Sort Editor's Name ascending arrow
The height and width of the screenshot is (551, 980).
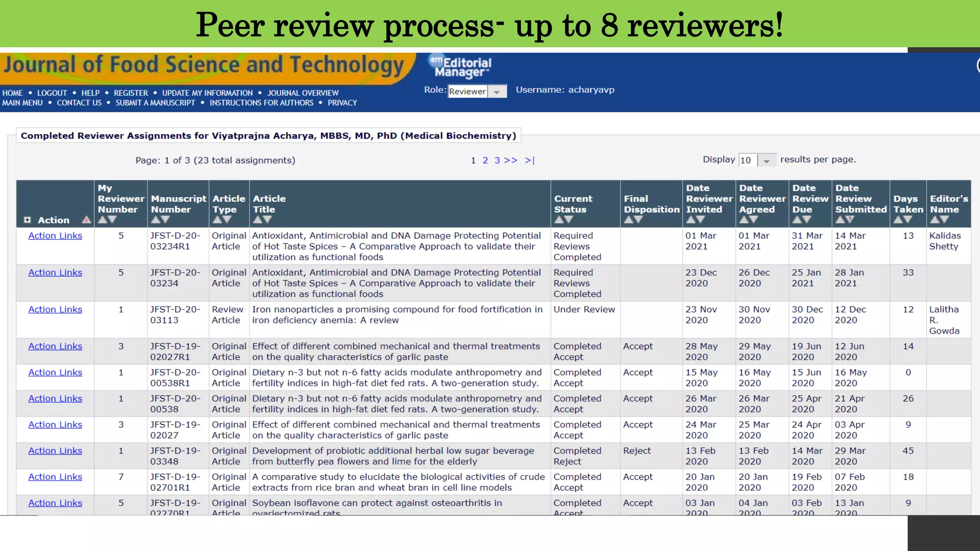(935, 220)
